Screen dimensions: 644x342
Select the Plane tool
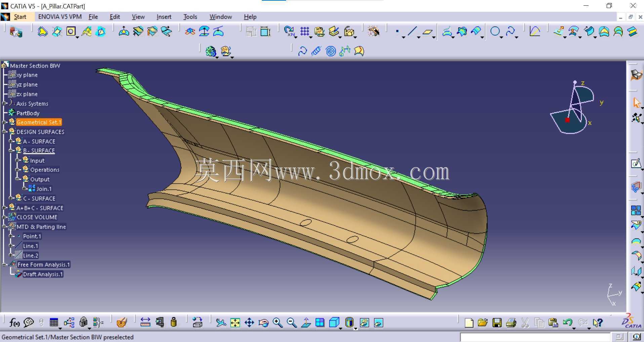coord(427,32)
